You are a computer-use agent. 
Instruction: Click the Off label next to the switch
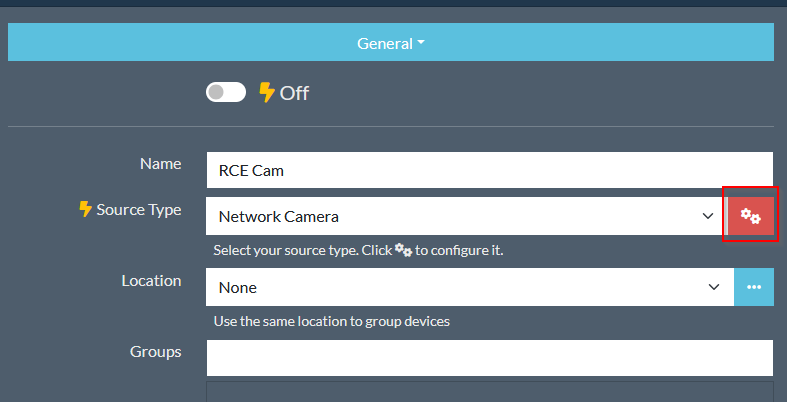(294, 93)
